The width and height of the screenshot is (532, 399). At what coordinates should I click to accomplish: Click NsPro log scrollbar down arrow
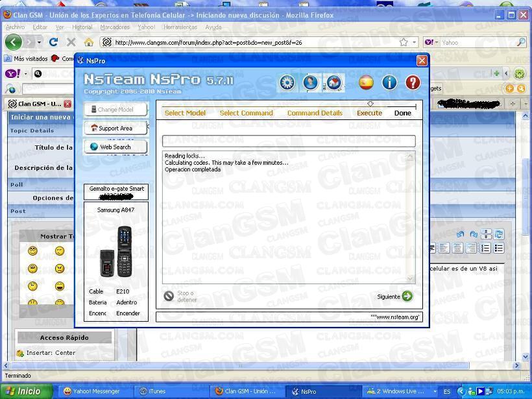pyautogui.click(x=410, y=279)
